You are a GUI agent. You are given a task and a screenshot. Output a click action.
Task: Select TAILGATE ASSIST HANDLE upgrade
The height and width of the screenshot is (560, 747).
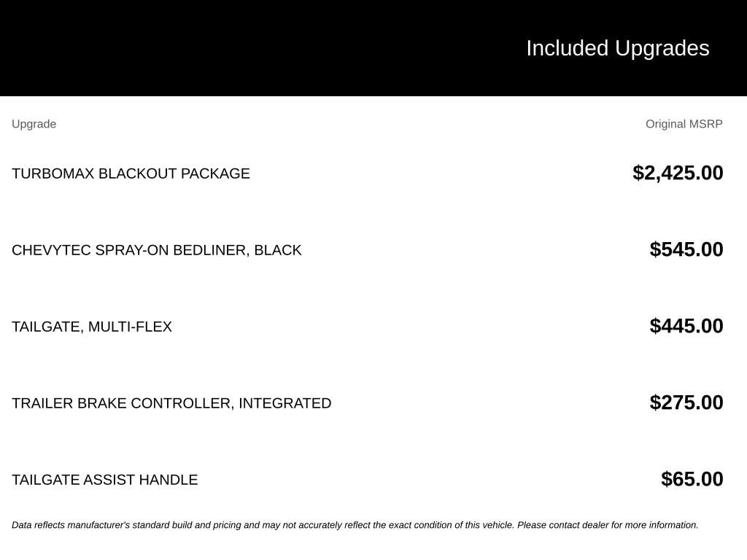click(104, 480)
